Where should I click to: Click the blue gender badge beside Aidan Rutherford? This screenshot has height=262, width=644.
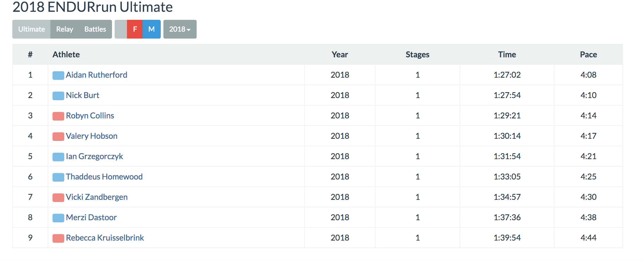[58, 75]
